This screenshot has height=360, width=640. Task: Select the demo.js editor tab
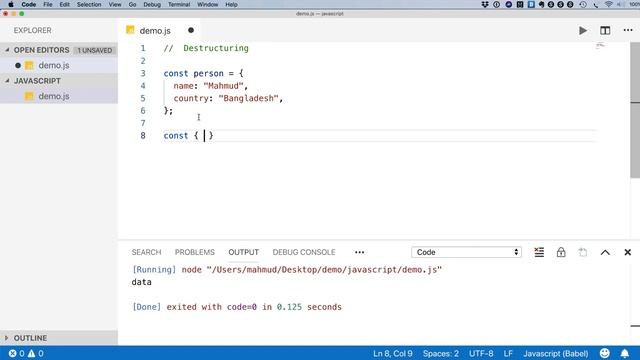159,31
